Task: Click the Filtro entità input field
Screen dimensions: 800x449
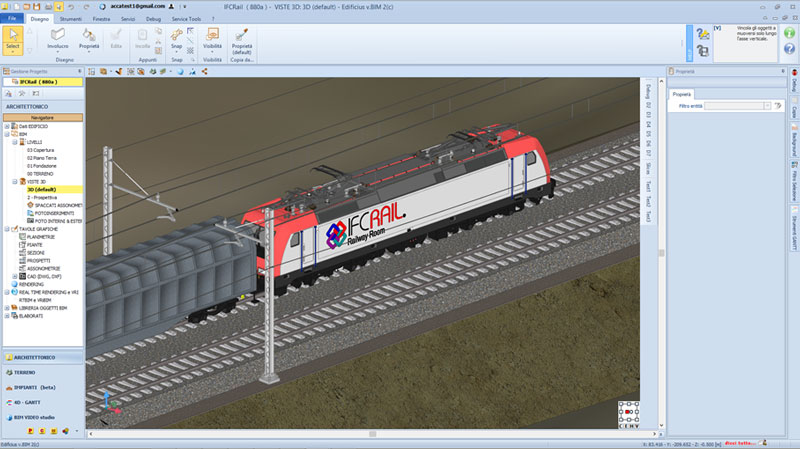Action: coord(734,106)
